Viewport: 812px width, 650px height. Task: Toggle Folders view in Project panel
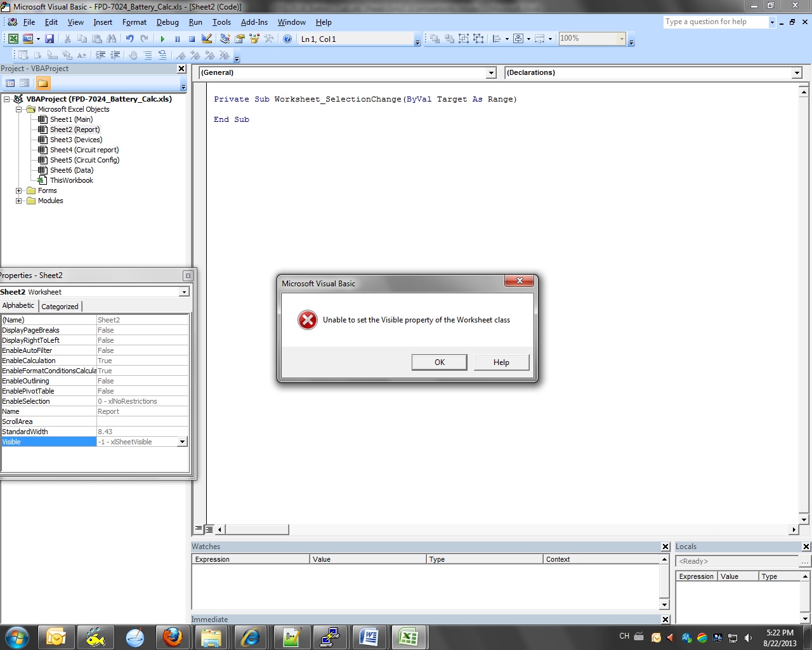43,83
